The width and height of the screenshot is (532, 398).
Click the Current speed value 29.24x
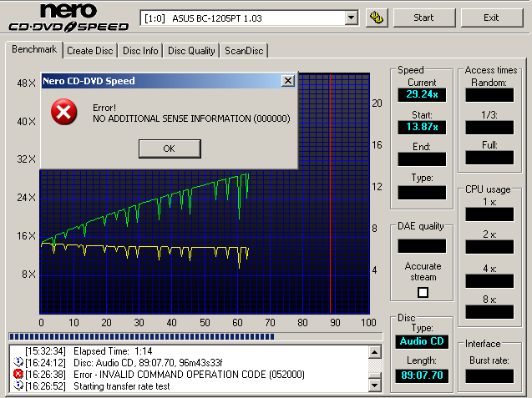tap(422, 94)
